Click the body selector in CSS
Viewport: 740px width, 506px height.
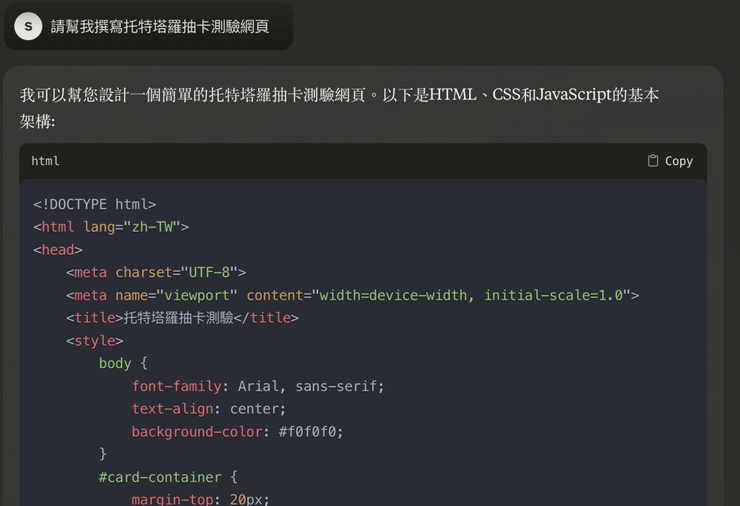point(115,363)
